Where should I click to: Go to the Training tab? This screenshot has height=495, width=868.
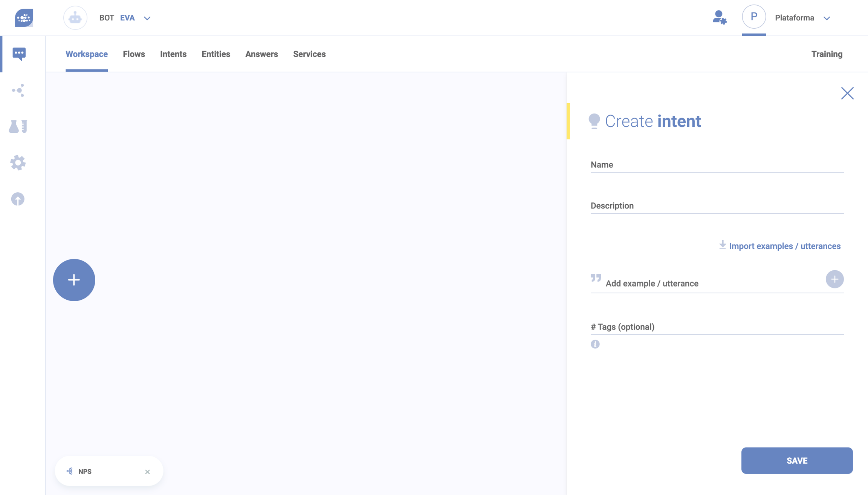(827, 54)
